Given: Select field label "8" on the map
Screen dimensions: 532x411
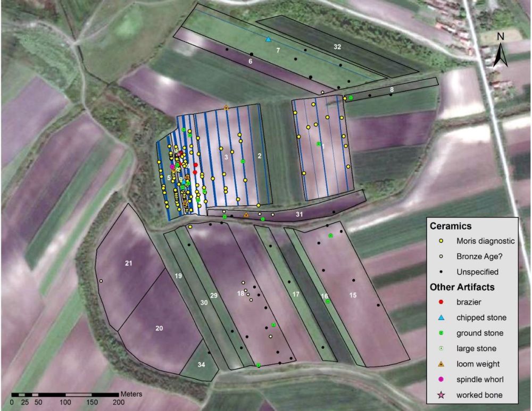Looking at the screenshot, I should (x=392, y=90).
